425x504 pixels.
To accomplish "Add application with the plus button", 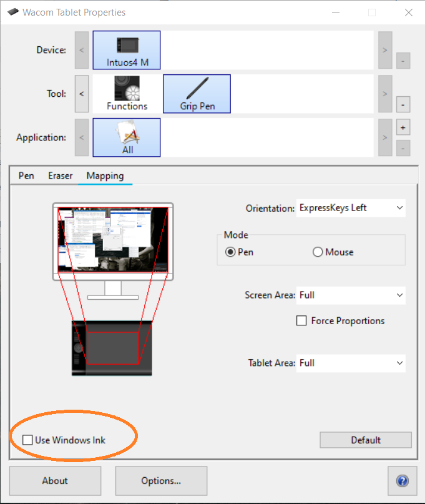I will pyautogui.click(x=403, y=127).
